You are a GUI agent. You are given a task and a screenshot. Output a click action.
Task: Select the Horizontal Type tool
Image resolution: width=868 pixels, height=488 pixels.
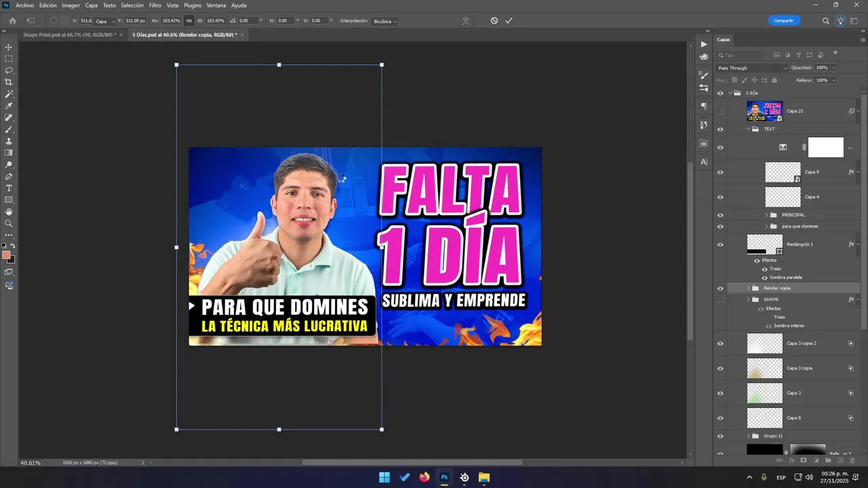[x=9, y=188]
